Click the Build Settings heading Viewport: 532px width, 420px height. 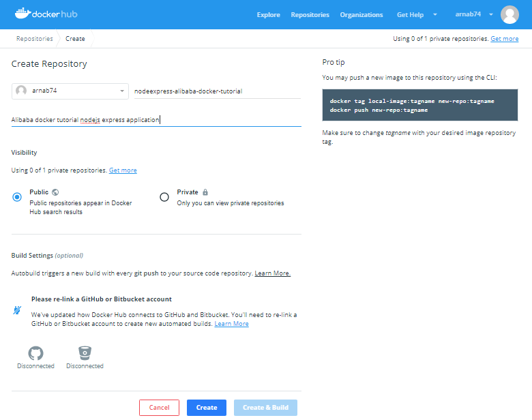coord(47,256)
